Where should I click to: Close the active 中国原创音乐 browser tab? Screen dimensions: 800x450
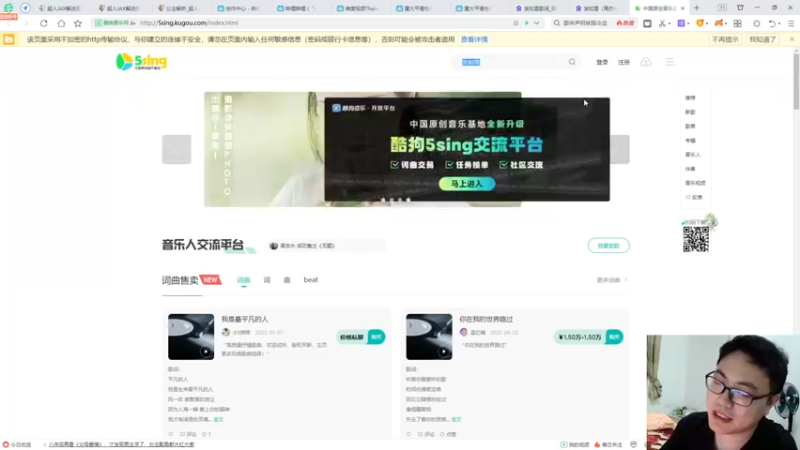(x=683, y=8)
